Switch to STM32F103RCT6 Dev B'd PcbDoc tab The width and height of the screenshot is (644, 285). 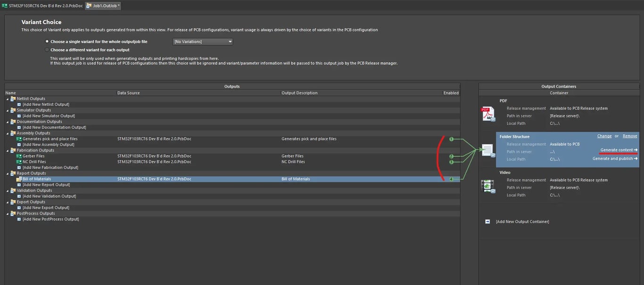point(42,6)
